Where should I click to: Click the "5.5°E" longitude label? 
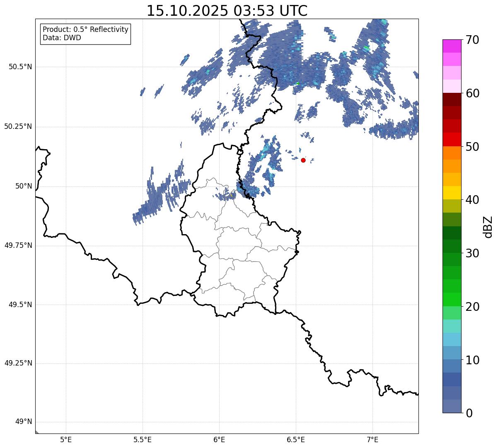(x=143, y=440)
